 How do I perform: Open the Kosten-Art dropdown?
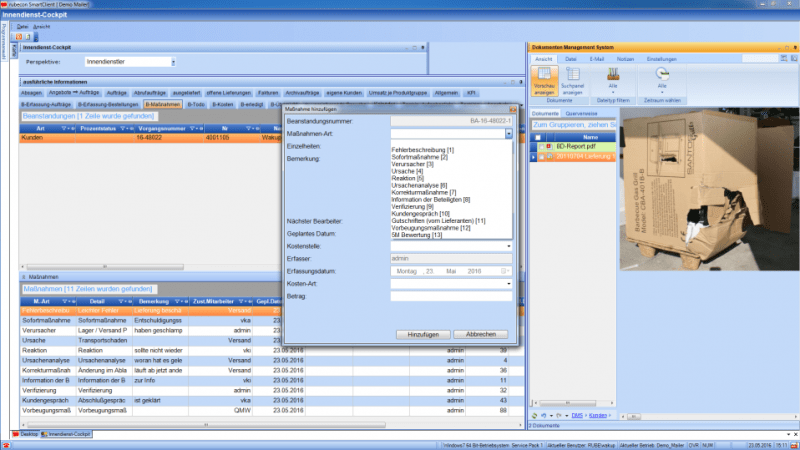[508, 283]
